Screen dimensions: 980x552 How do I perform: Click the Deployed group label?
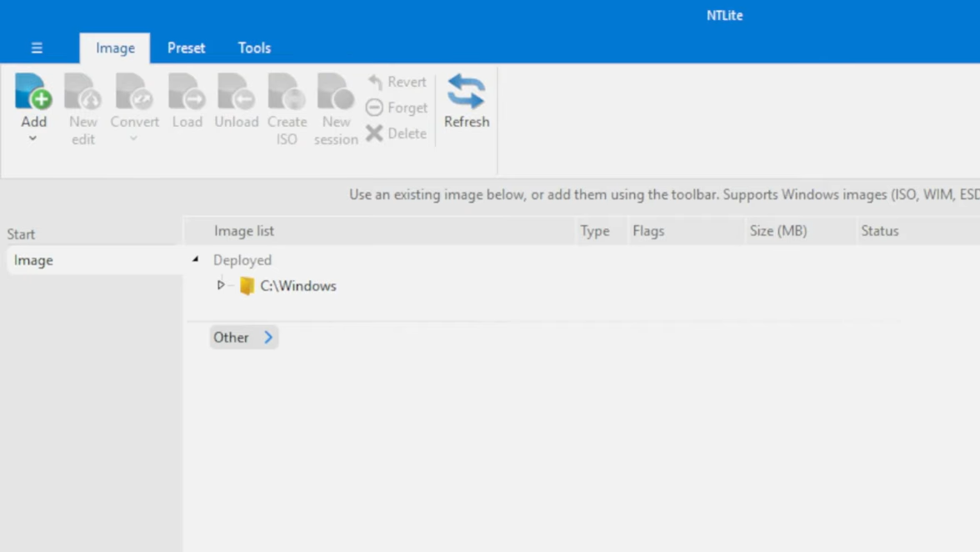(x=242, y=260)
